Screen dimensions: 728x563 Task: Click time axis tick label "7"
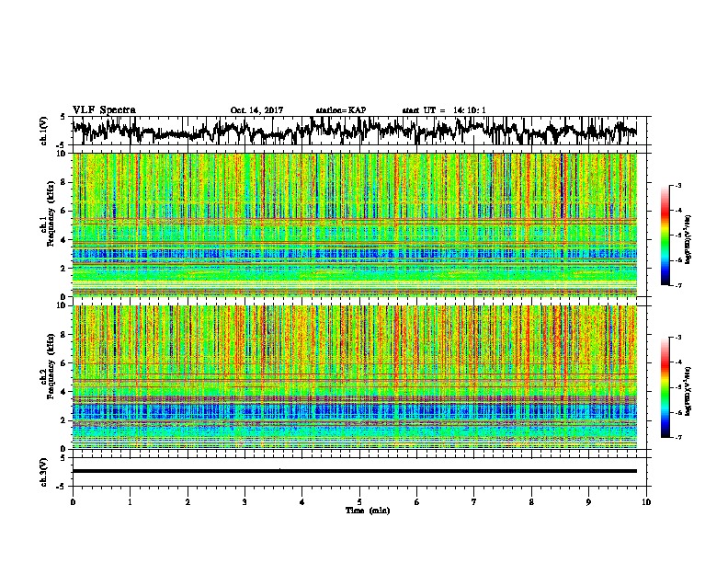tap(474, 502)
